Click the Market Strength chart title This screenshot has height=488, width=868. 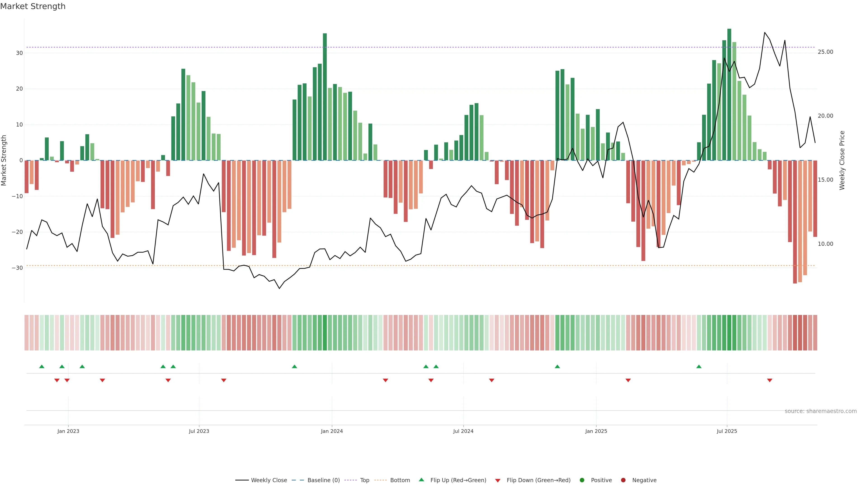[33, 6]
